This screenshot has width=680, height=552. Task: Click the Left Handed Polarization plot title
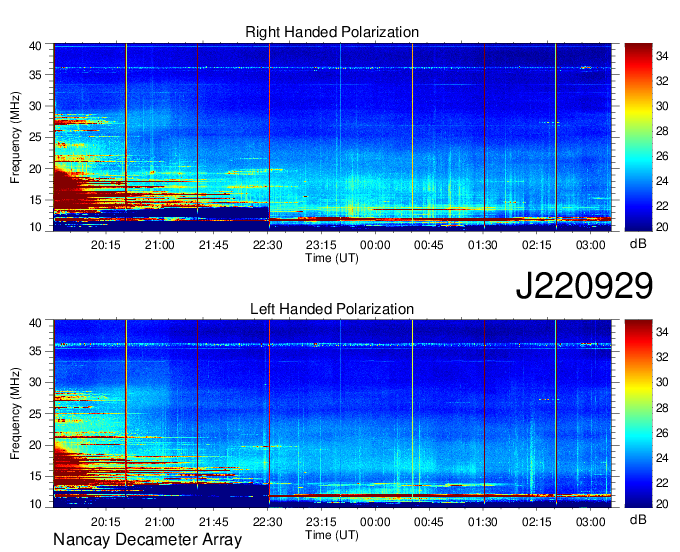point(332,309)
